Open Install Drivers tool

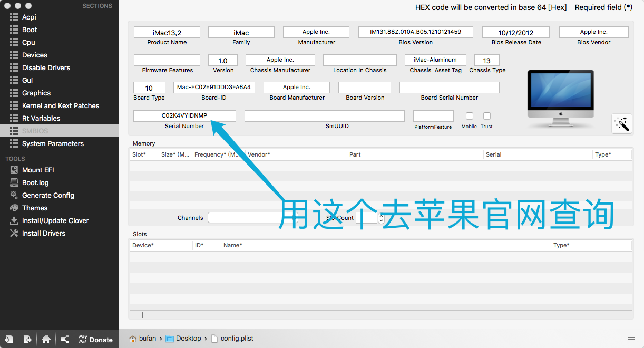(44, 233)
